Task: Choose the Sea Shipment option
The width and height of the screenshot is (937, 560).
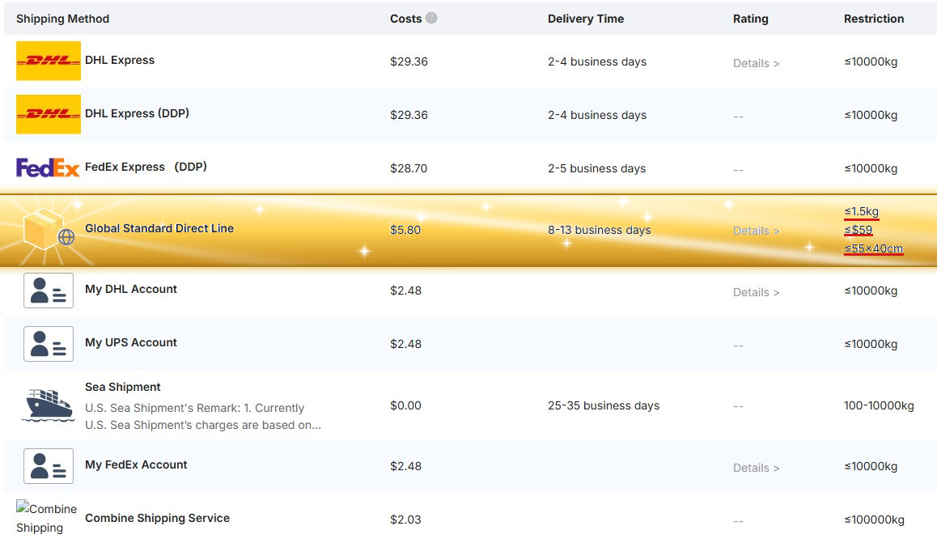Action: pos(470,405)
